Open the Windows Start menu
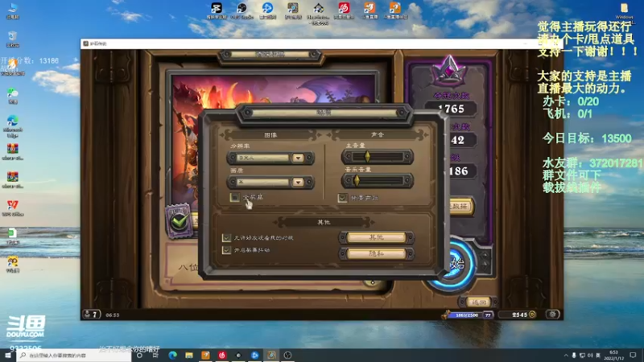The image size is (644, 362). tap(8, 355)
